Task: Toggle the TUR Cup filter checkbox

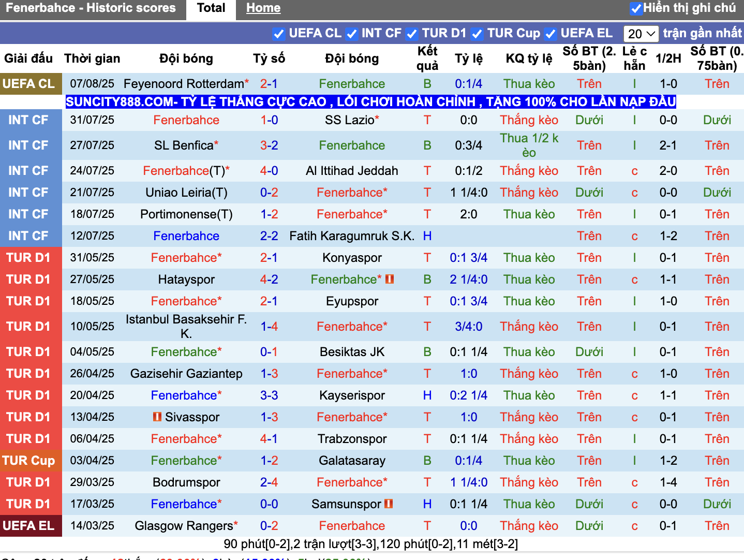Action: [477, 34]
